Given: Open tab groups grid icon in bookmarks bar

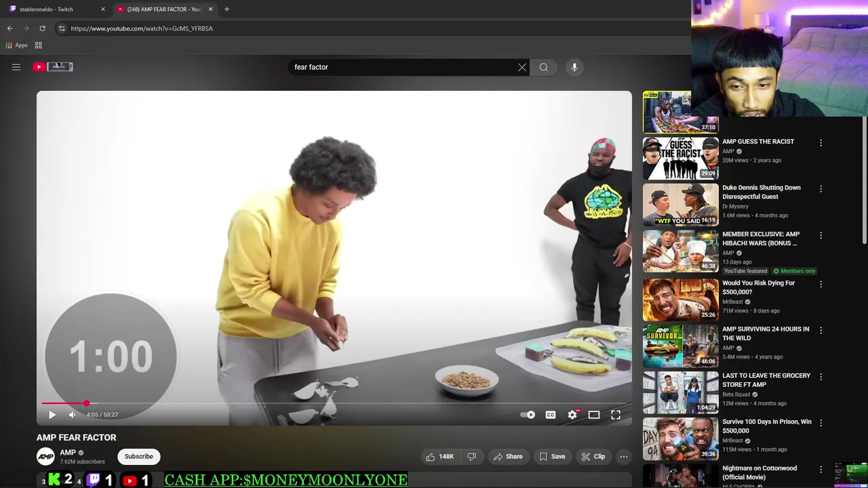Looking at the screenshot, I should pos(39,45).
